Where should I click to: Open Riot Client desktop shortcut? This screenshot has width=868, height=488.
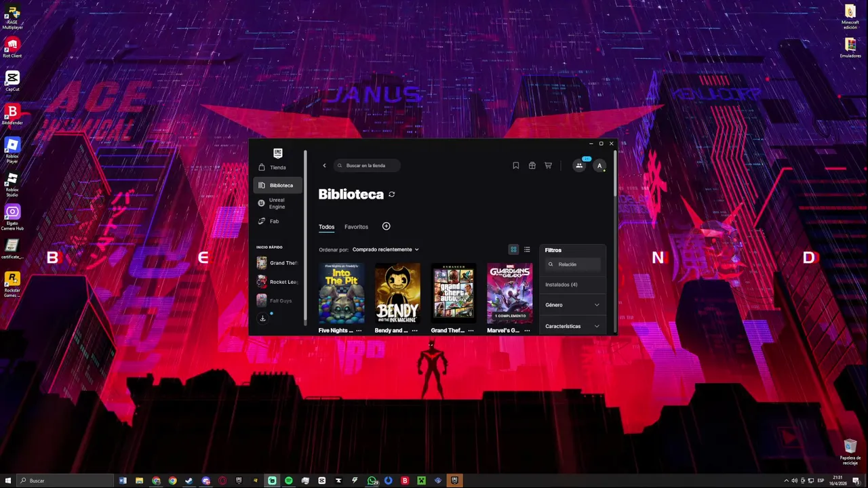point(12,48)
